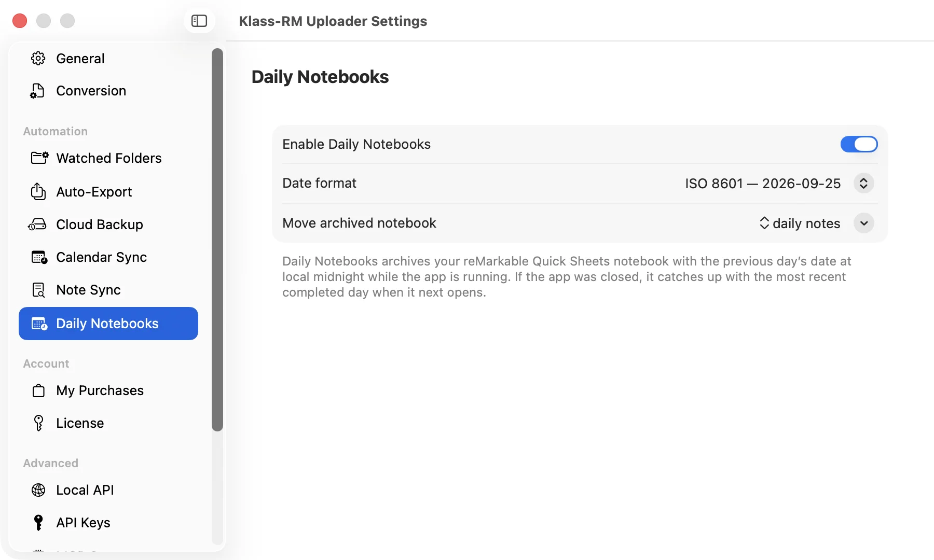
Task: Click the Local API globe icon
Action: point(38,490)
